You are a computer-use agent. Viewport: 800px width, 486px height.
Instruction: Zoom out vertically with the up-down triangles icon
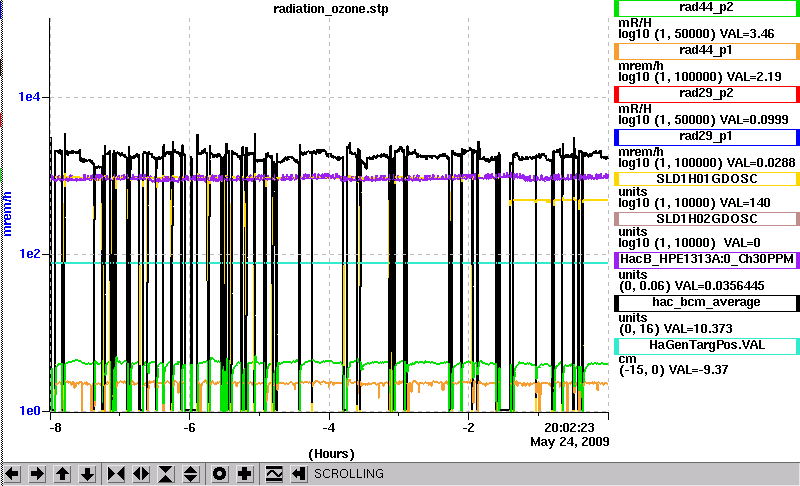[x=191, y=474]
